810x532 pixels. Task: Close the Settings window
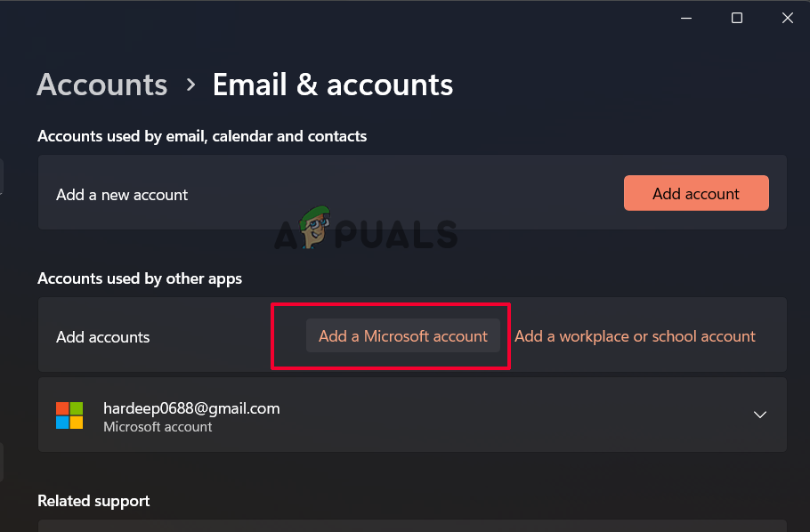787,18
